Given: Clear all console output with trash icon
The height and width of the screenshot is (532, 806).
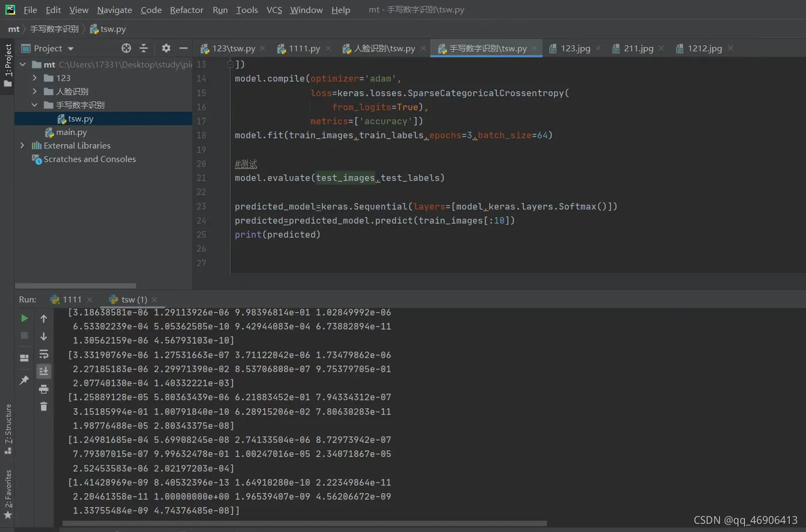Looking at the screenshot, I should coord(44,406).
